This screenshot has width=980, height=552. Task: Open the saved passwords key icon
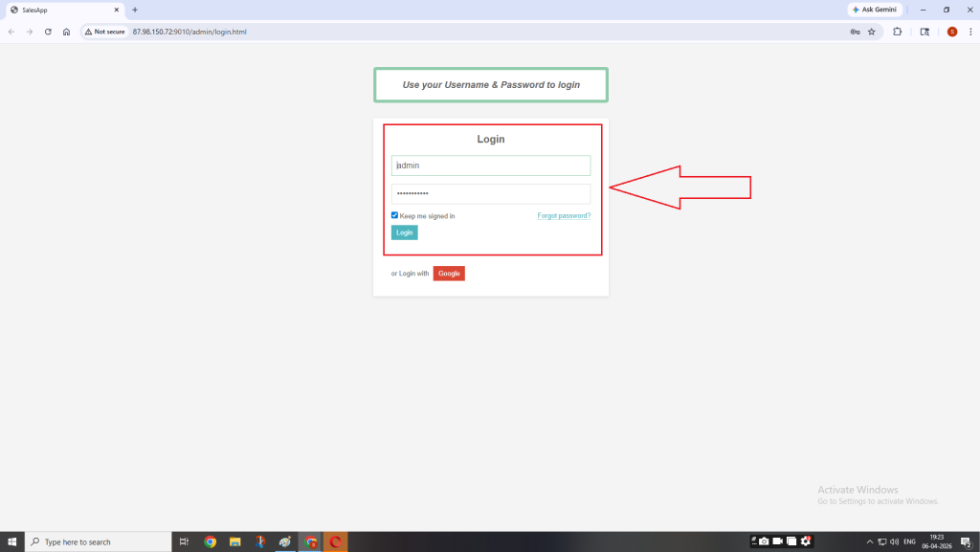tap(854, 32)
